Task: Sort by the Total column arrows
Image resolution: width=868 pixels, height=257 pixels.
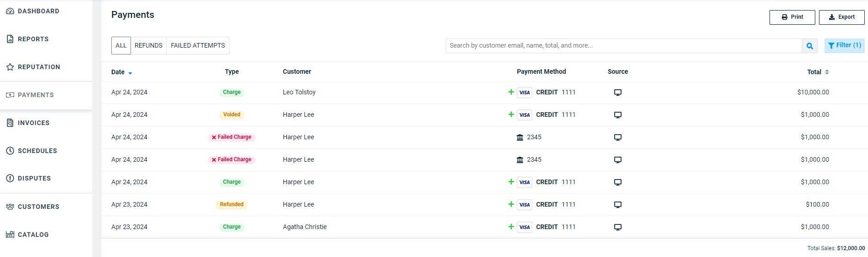Action: tap(827, 72)
